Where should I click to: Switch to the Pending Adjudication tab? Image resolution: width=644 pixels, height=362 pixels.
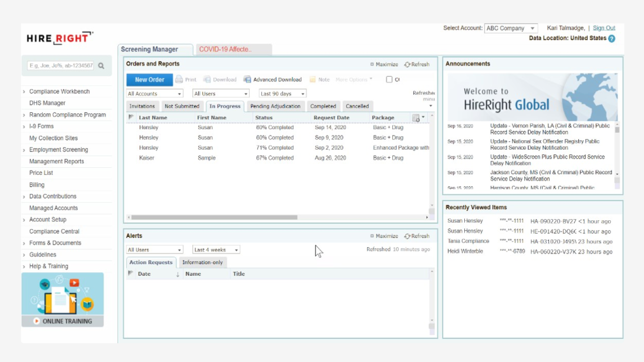click(x=275, y=106)
